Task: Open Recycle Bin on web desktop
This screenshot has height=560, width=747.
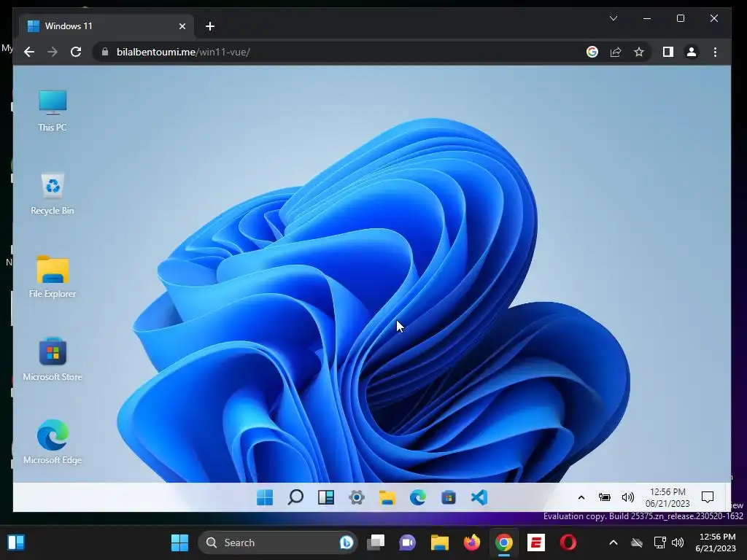Action: 53,194
